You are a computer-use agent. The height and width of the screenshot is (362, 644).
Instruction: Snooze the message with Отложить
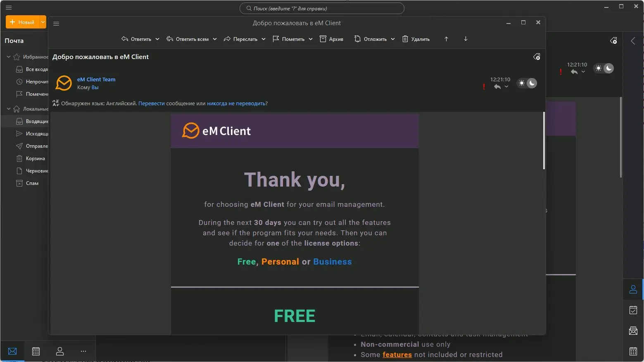371,39
